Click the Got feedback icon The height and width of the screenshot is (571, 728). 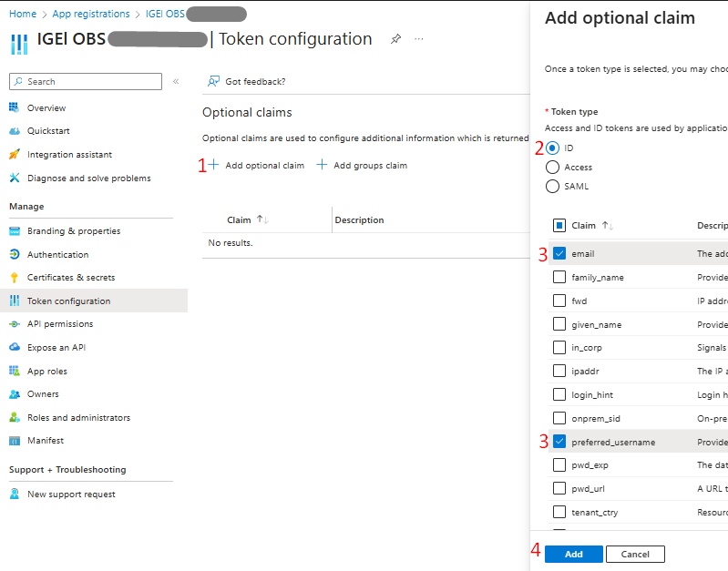coord(214,81)
